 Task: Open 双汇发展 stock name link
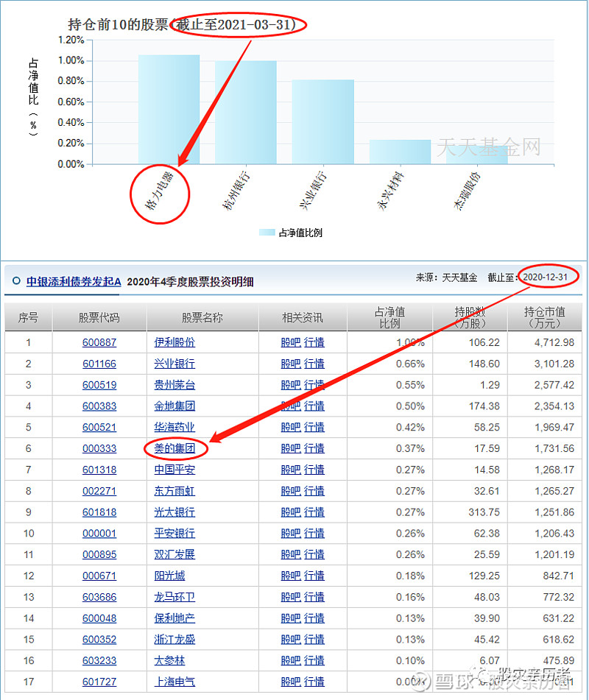pos(174,554)
